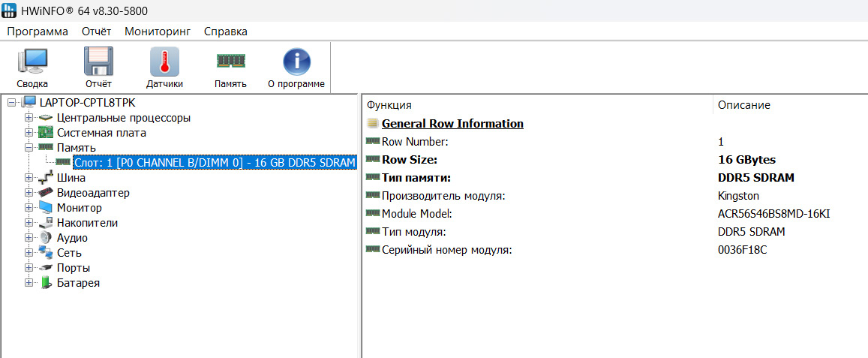Viewport: 868px width, 358px height.
Task: Click the Аудио speaker icon in tree
Action: pyautogui.click(x=46, y=238)
